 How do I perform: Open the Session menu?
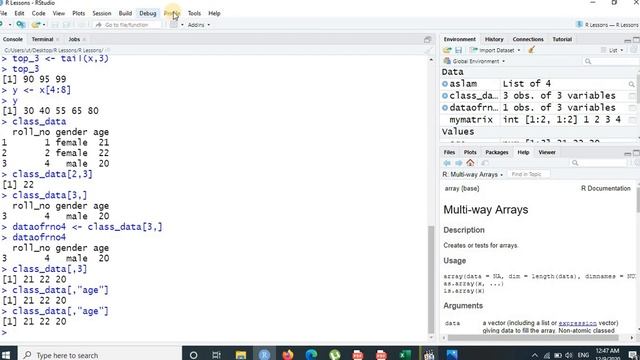click(x=102, y=13)
